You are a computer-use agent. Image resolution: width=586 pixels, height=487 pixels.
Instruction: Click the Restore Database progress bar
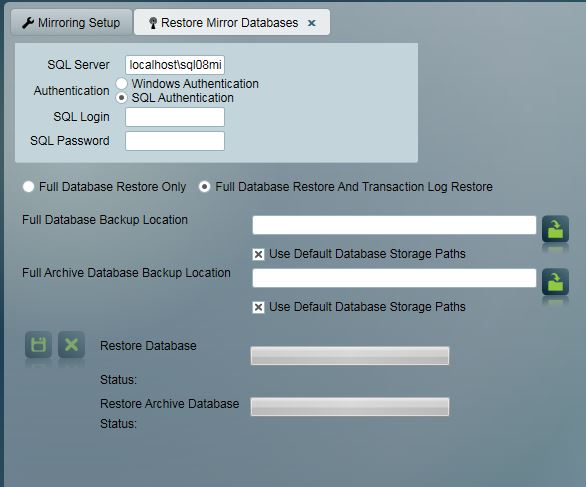coord(350,355)
